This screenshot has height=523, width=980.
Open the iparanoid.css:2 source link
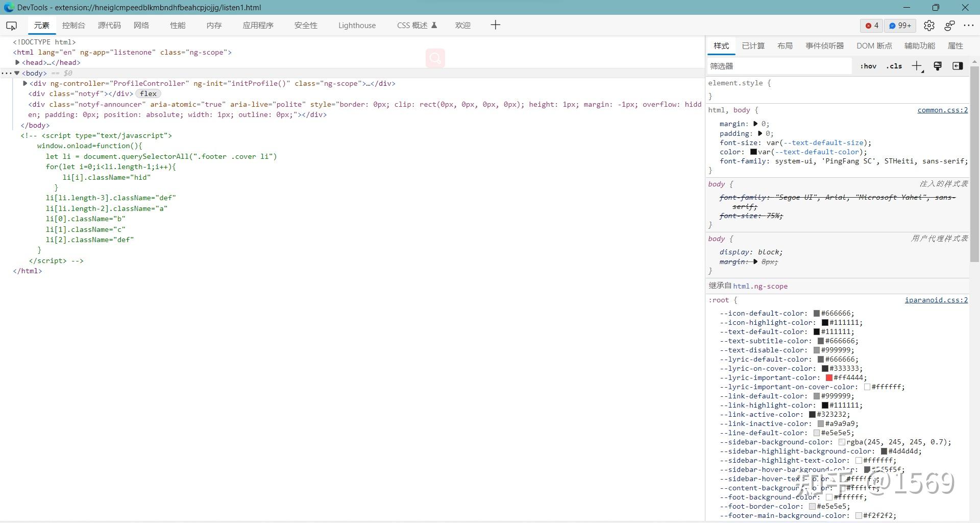coord(936,300)
